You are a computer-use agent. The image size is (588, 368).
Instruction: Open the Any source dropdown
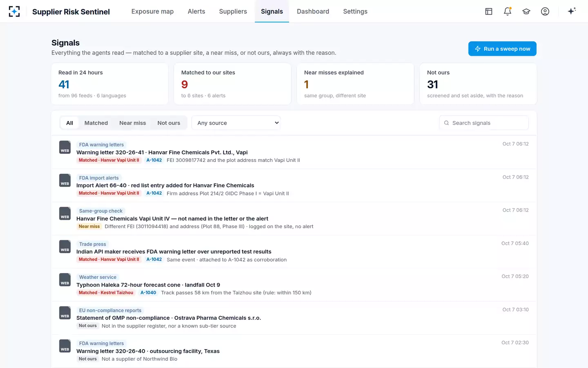[x=236, y=123]
